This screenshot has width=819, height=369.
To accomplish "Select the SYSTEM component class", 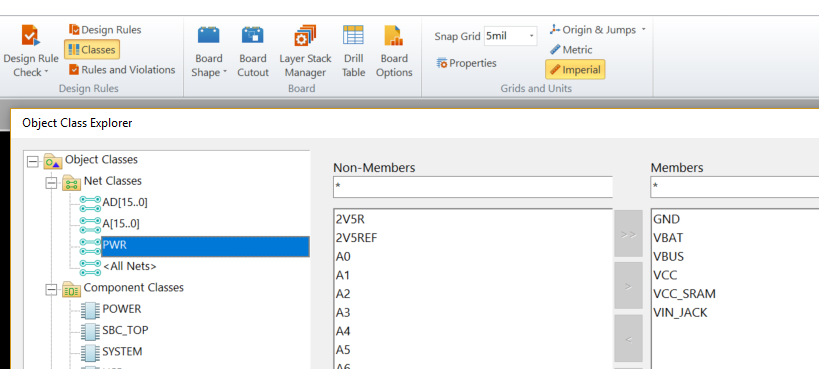I will click(x=122, y=352).
